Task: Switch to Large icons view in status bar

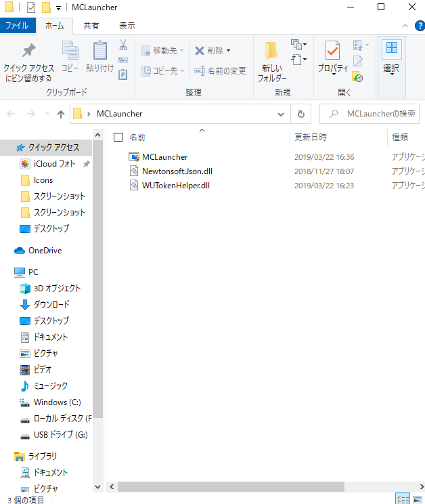Action: pos(418,499)
